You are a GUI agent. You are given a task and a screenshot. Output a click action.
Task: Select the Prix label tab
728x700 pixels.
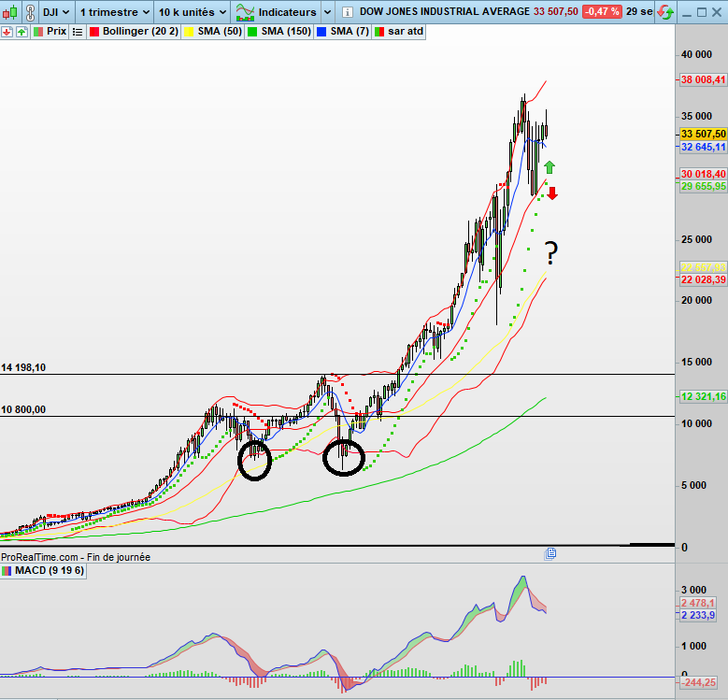[x=50, y=32]
